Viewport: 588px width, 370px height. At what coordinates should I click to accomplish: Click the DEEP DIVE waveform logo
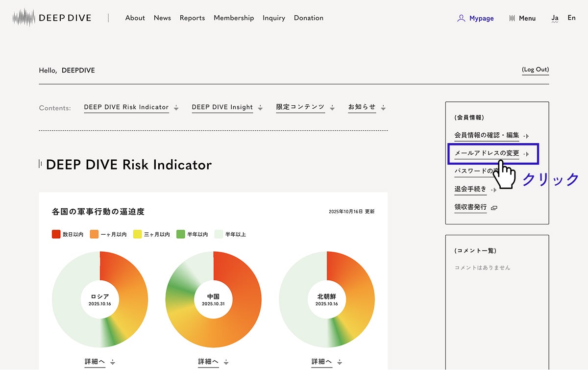coord(24,18)
